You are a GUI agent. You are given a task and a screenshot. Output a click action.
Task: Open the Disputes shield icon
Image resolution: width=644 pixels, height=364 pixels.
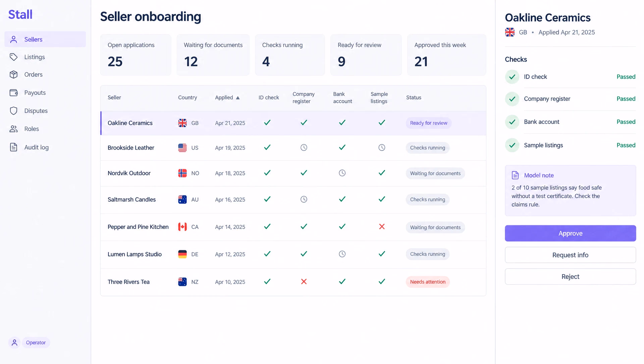point(13,111)
